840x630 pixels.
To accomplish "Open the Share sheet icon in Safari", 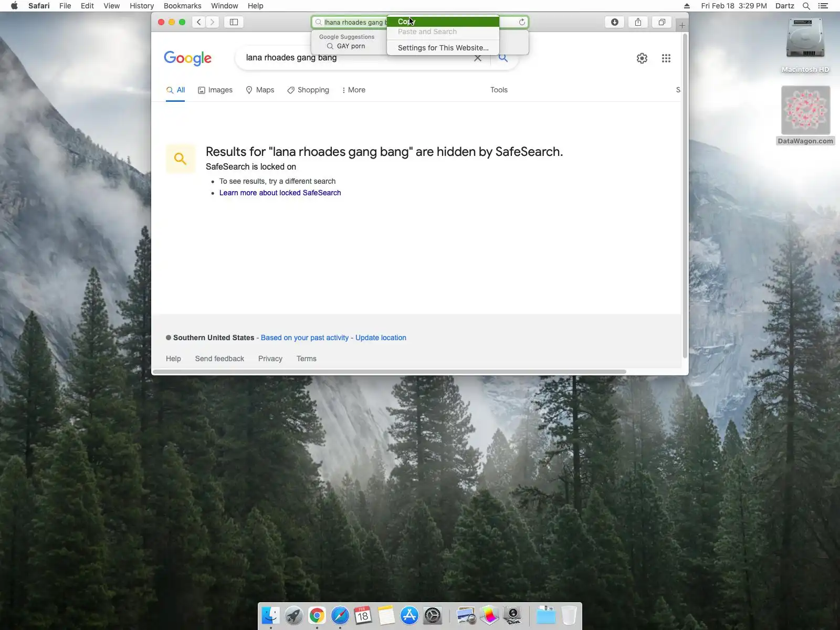I will click(638, 22).
